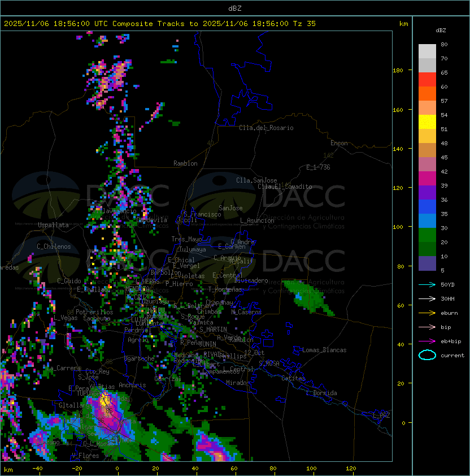Click the current legend label
This screenshot has height=476, width=470.
pos(452,356)
